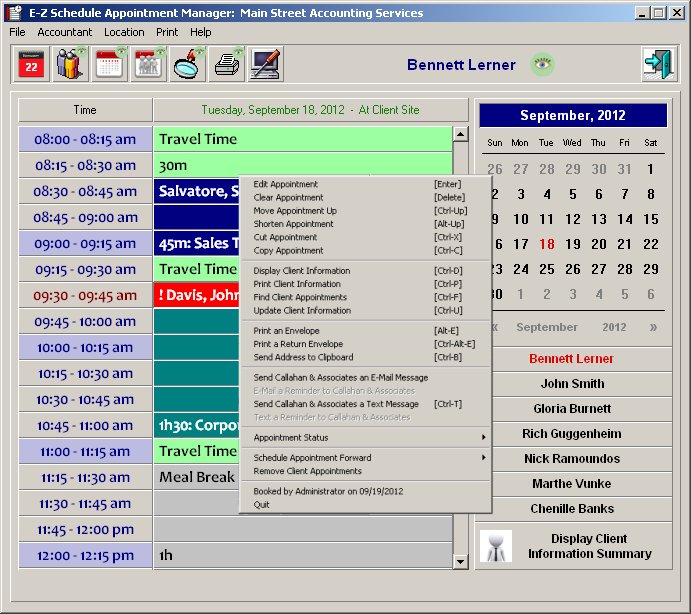Open the accountants books icon

[70, 65]
